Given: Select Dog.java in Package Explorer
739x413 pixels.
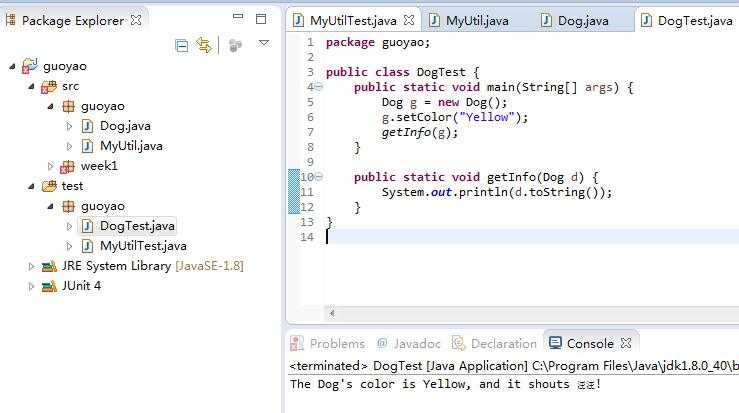Looking at the screenshot, I should pyautogui.click(x=125, y=126).
